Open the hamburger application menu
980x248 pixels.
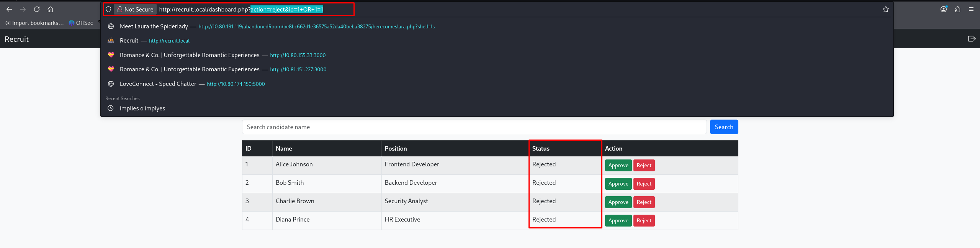click(x=971, y=9)
